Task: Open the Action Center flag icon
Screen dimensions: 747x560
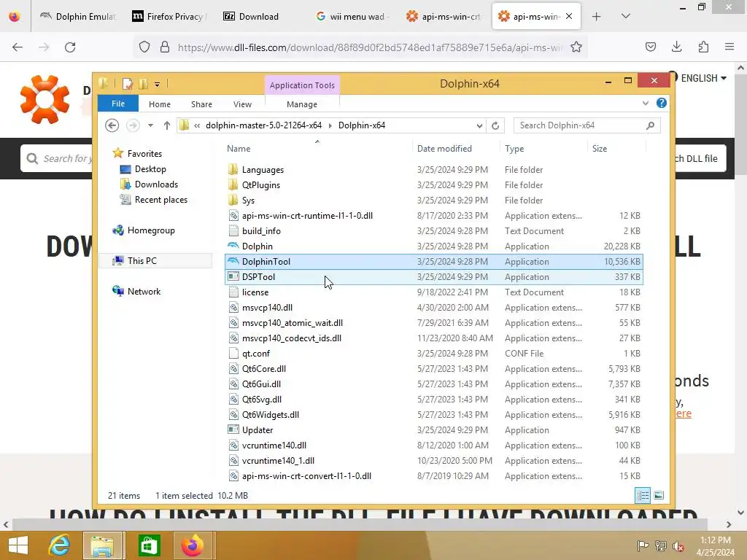Action: [643, 546]
